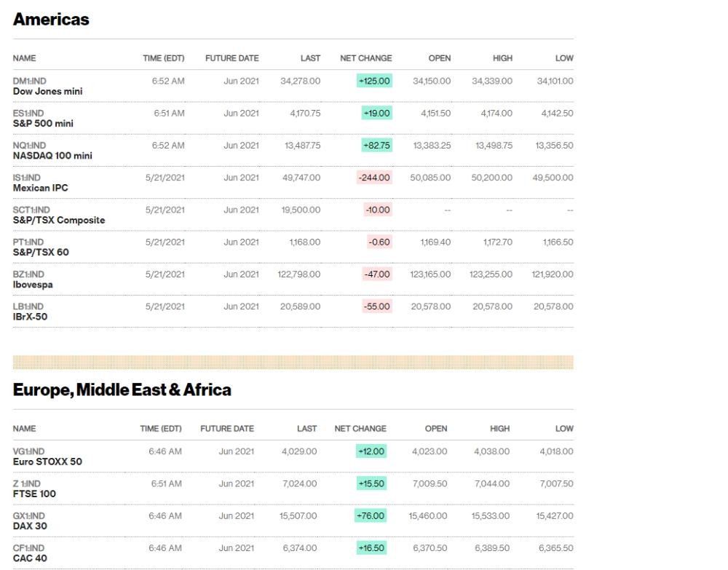
Task: Click the S&P/TSX Composite -10.00 change
Action: click(378, 210)
